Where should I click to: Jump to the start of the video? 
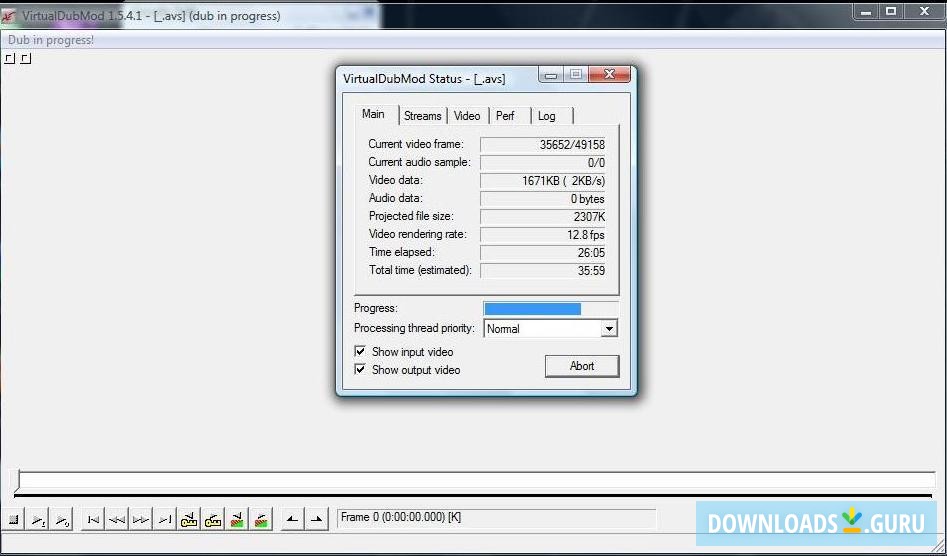point(93,519)
